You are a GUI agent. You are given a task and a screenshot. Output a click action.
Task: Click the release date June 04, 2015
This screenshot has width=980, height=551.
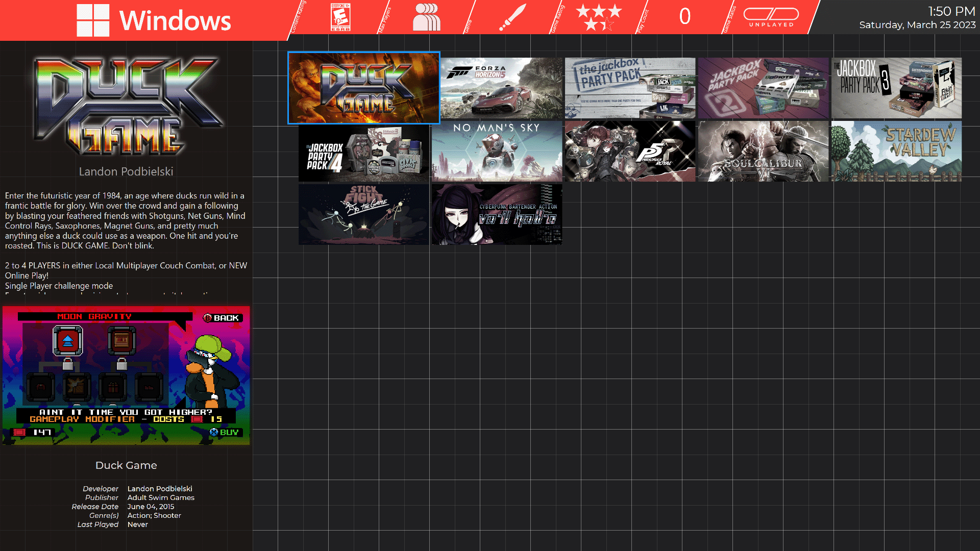point(151,507)
